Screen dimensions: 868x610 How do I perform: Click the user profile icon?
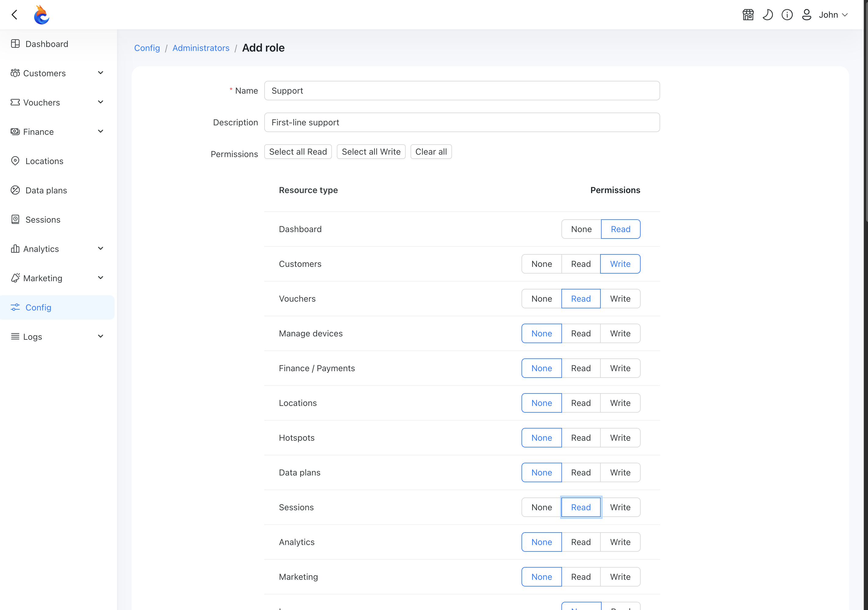[806, 15]
